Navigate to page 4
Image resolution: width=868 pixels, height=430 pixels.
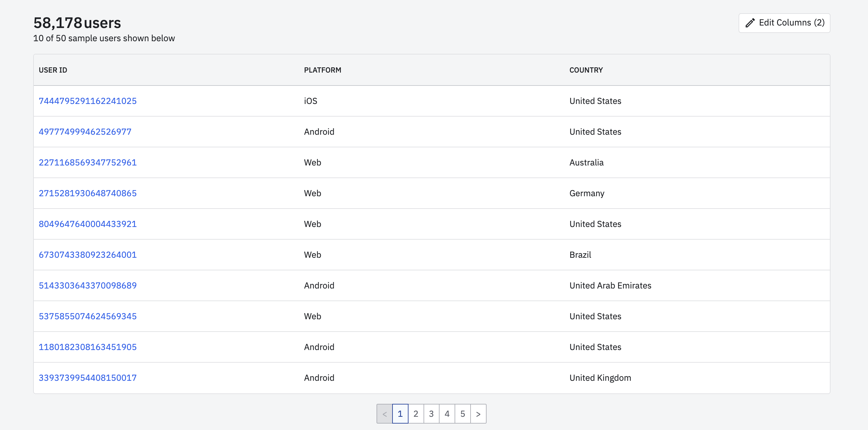(x=447, y=414)
